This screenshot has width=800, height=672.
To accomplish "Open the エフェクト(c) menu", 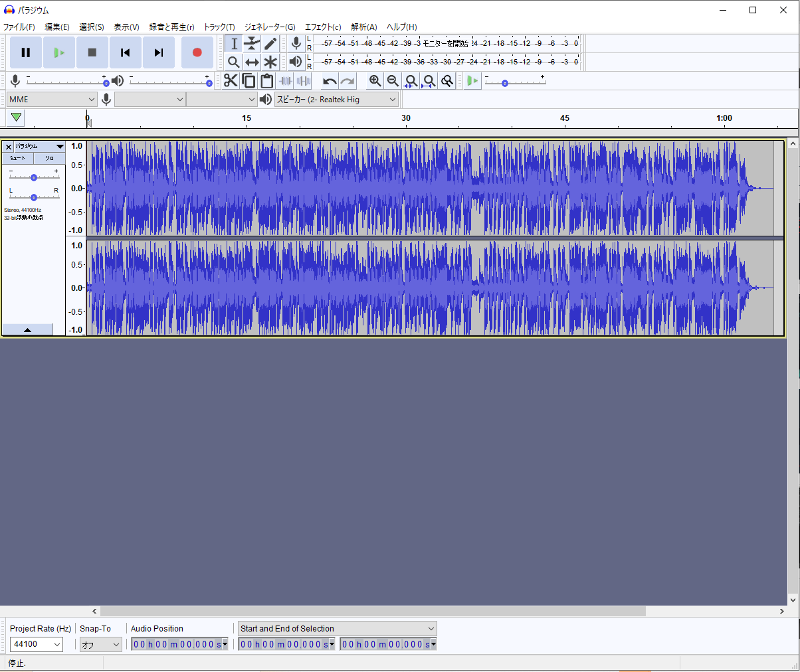I will [x=323, y=27].
